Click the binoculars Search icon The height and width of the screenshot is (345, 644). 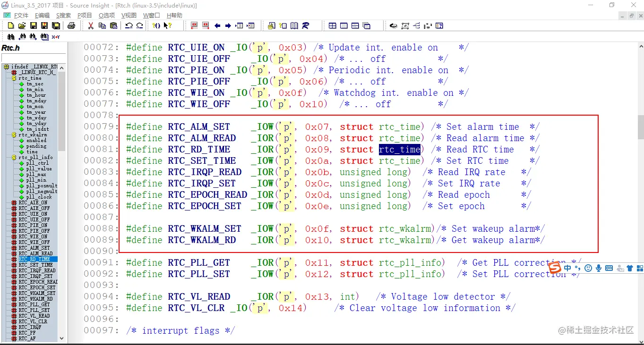[x=10, y=36]
